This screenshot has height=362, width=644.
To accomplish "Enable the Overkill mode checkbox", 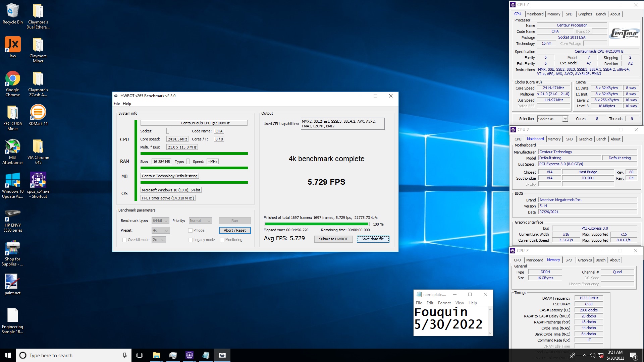I will (x=124, y=240).
